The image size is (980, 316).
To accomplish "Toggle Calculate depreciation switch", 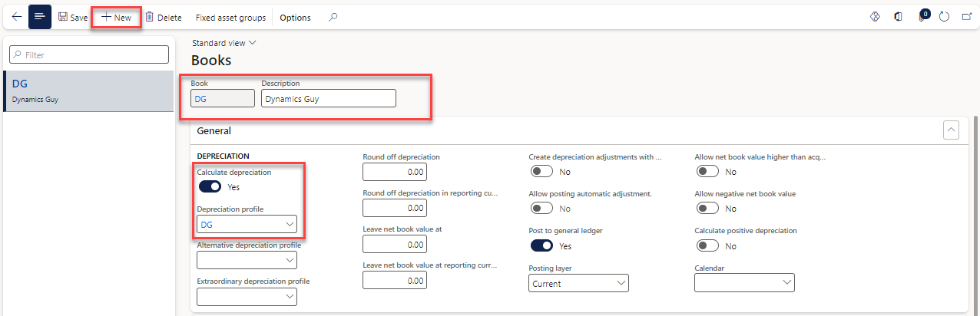I will point(210,186).
